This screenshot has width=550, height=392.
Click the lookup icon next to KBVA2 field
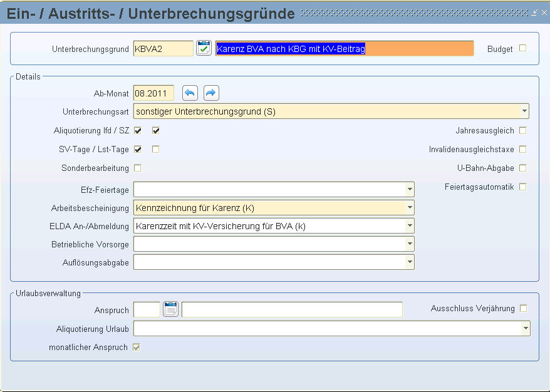[204, 49]
